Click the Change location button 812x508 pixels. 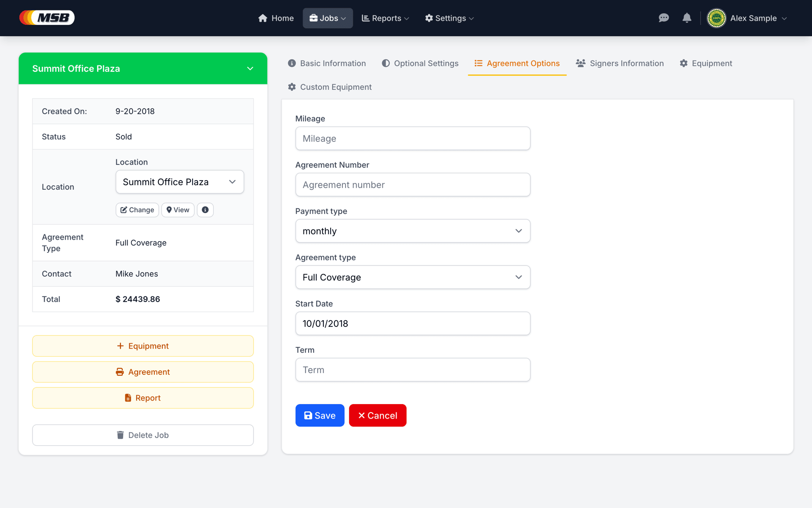pyautogui.click(x=137, y=210)
